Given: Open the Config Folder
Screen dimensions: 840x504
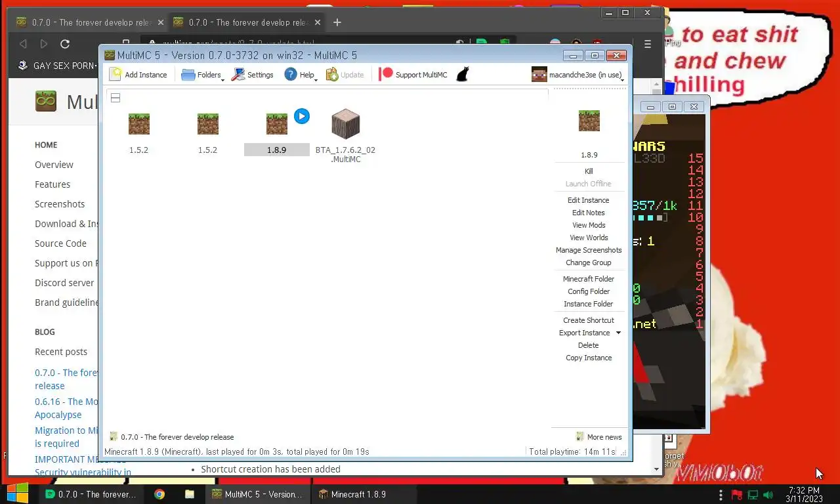Looking at the screenshot, I should pyautogui.click(x=589, y=291).
